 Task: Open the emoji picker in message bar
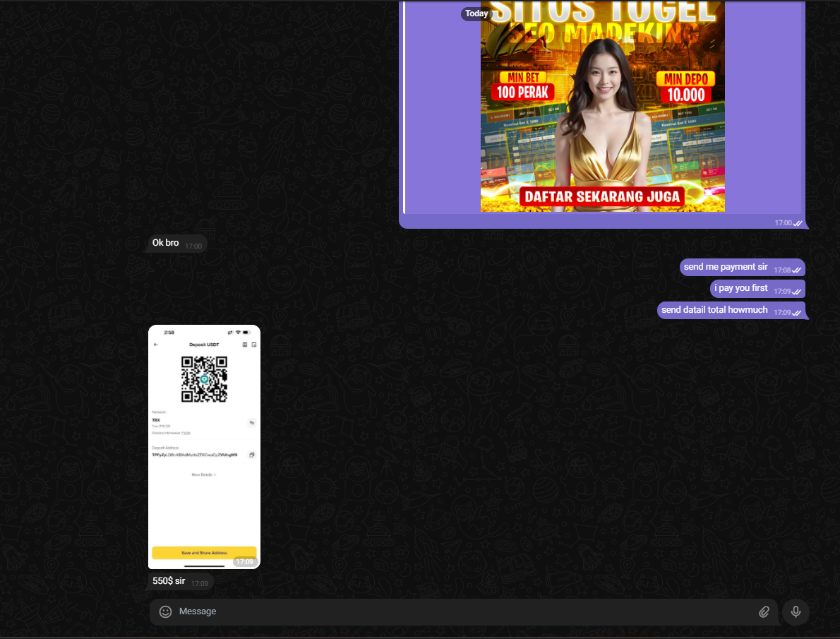(x=166, y=611)
